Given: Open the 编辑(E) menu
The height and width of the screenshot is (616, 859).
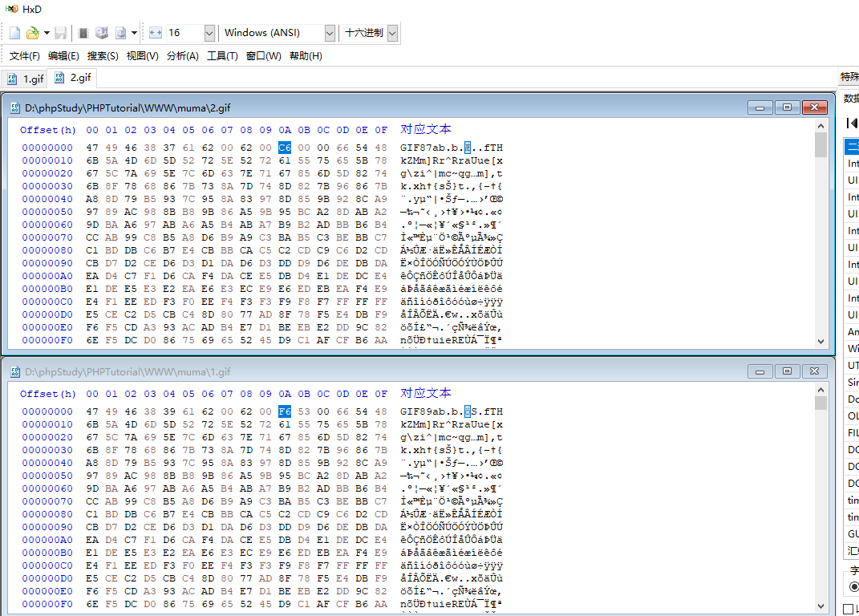Looking at the screenshot, I should 63,56.
